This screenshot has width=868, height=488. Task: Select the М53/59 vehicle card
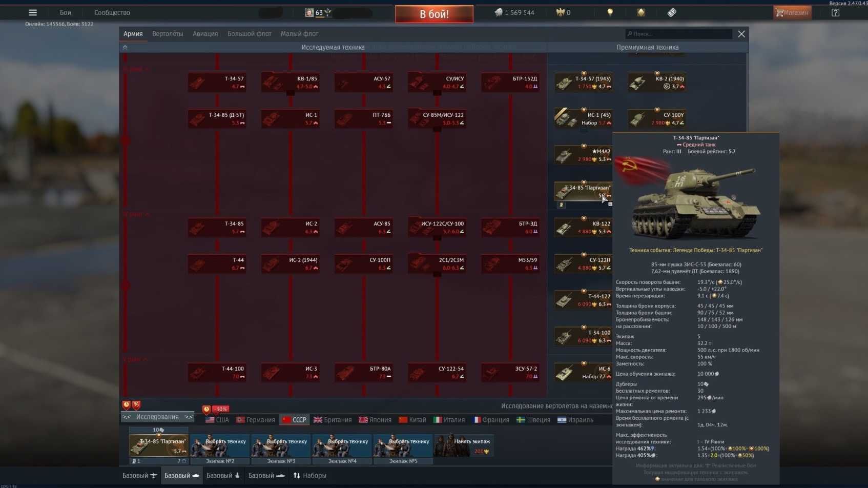point(510,264)
